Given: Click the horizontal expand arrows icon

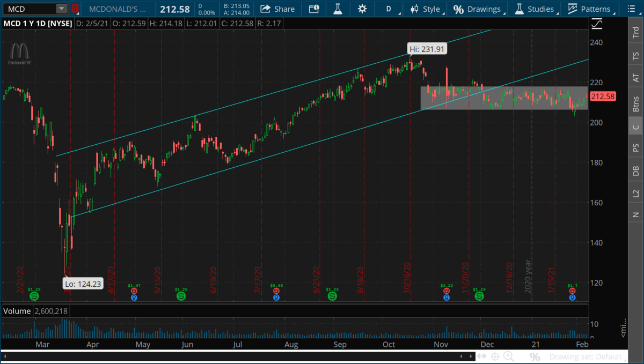Looking at the screenshot, I should point(482,356).
